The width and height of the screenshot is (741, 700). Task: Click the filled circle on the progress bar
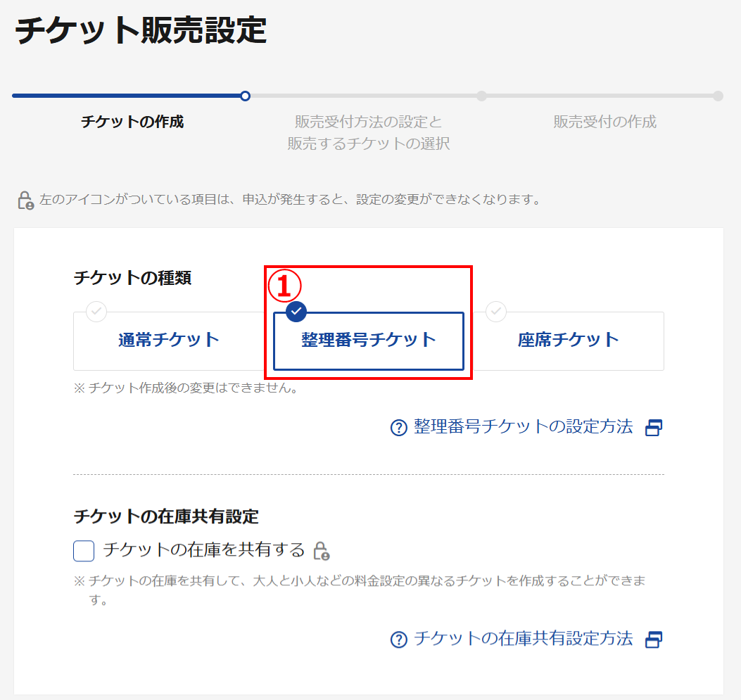[244, 96]
